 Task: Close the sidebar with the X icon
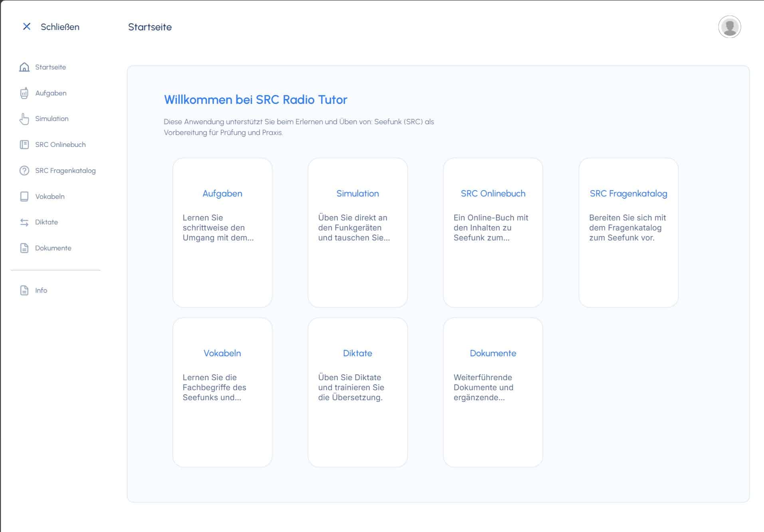(27, 27)
